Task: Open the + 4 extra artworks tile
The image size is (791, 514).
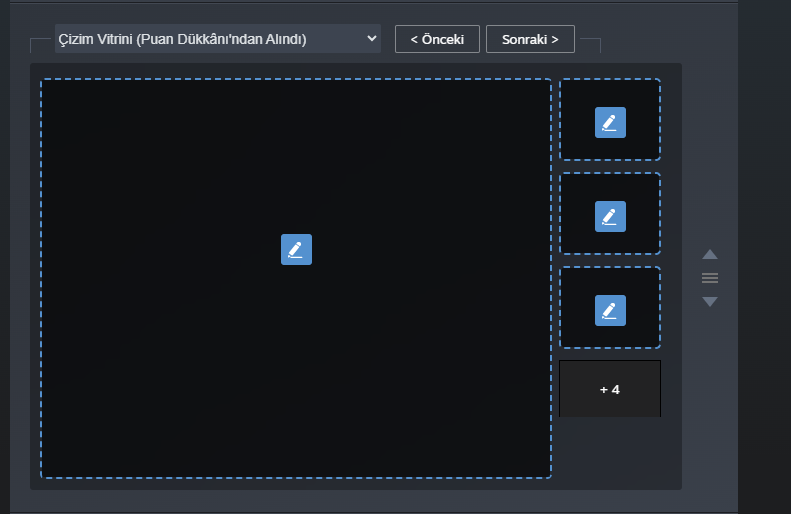Action: click(x=610, y=389)
